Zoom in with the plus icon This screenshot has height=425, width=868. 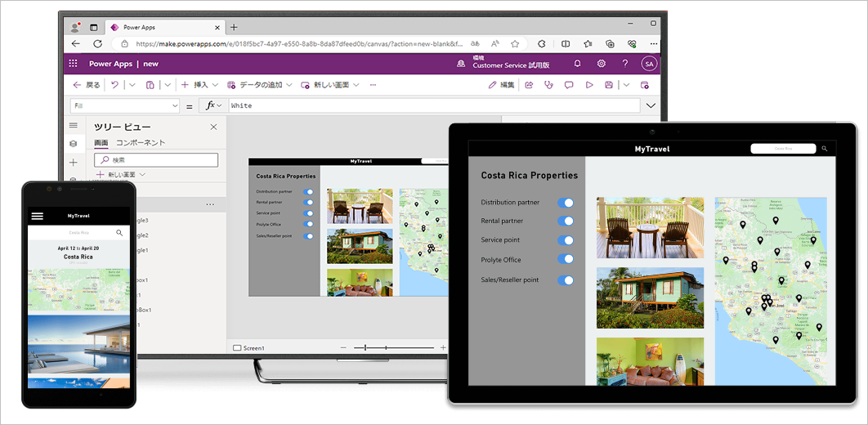[x=443, y=347]
